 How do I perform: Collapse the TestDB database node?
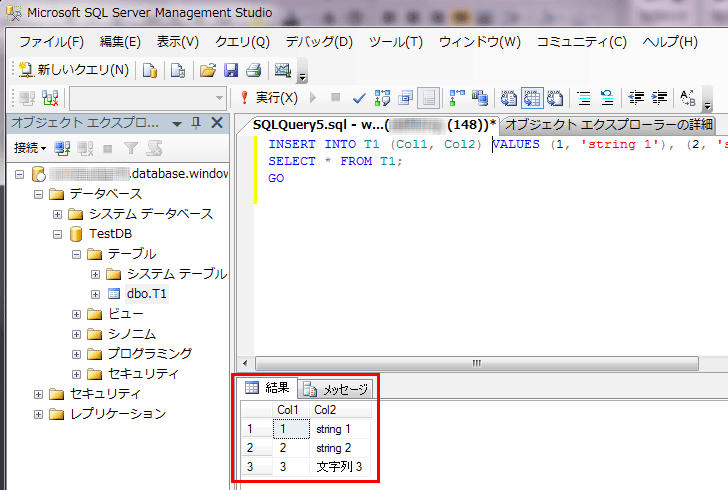57,235
